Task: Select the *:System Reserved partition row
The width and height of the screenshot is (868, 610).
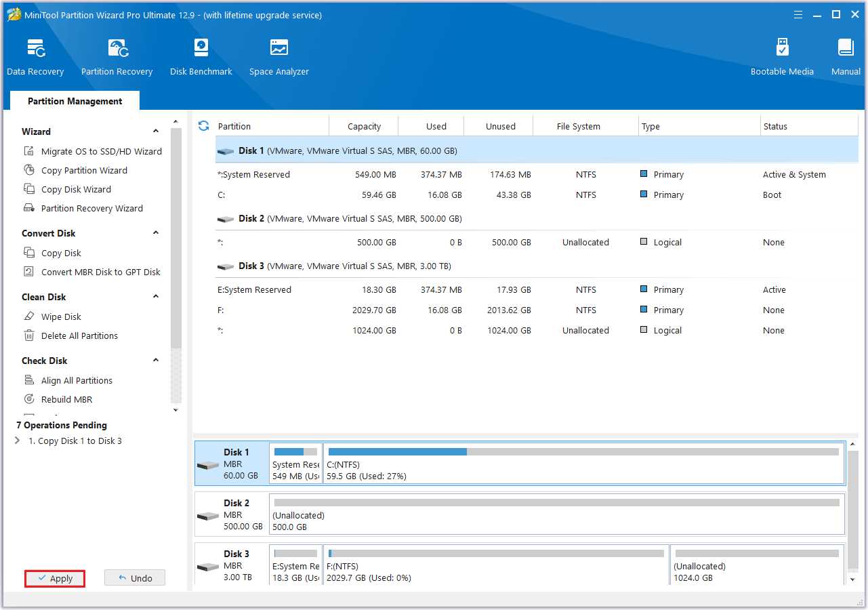Action: tap(537, 174)
